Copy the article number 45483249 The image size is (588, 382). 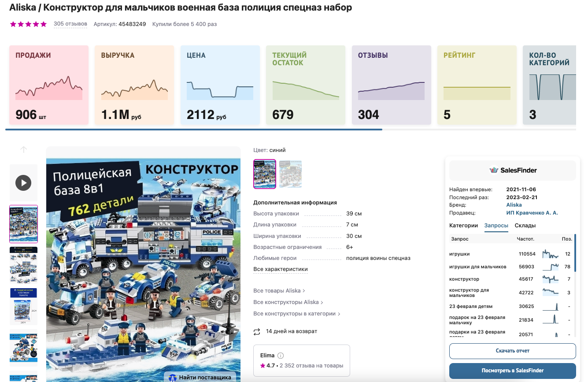tap(132, 24)
